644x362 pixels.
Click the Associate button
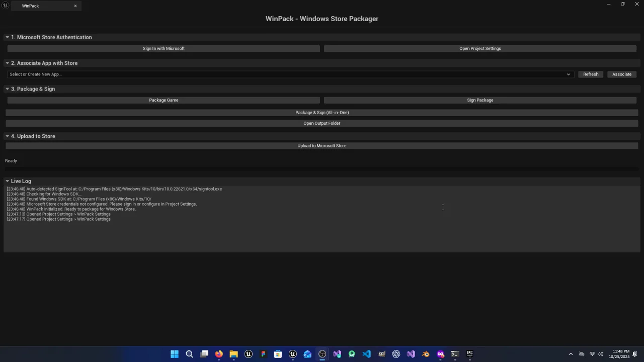(622, 74)
